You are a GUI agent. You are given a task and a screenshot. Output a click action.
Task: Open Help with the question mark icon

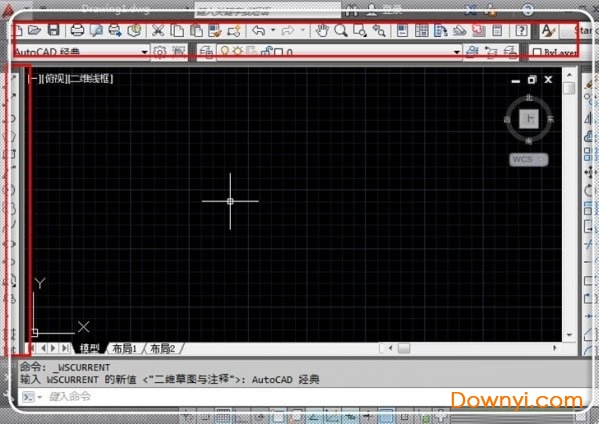(x=521, y=31)
